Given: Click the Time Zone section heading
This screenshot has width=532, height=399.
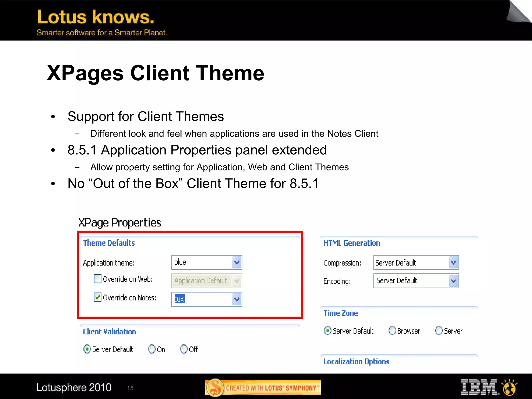Looking at the screenshot, I should point(341,313).
